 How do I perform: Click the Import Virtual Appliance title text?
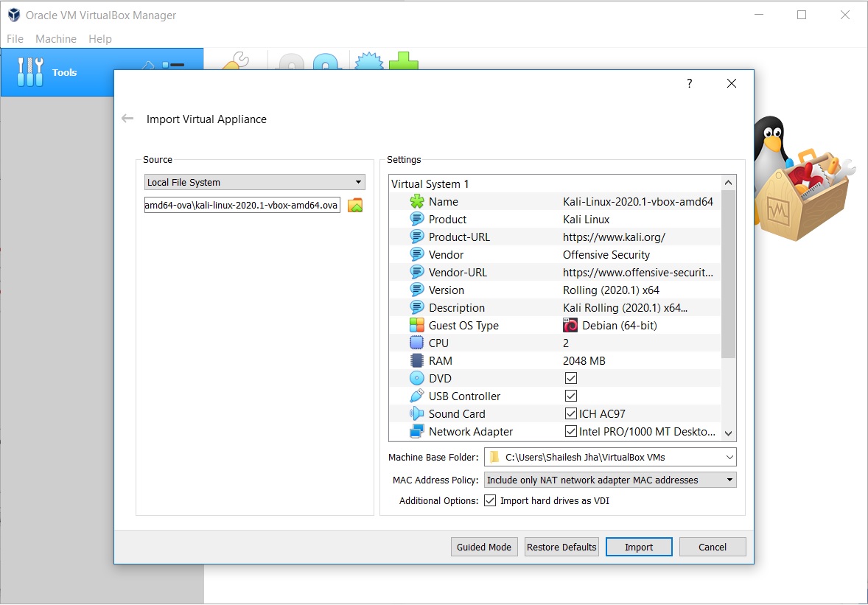coord(206,119)
